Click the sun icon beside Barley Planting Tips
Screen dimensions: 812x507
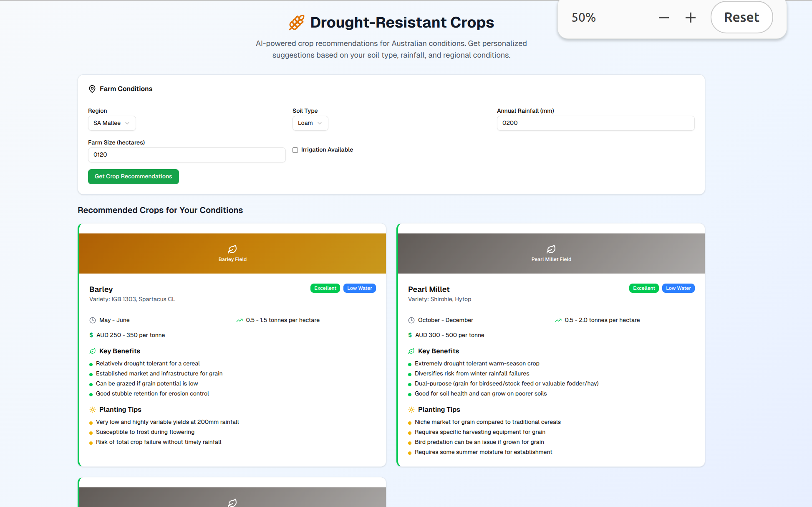93,410
